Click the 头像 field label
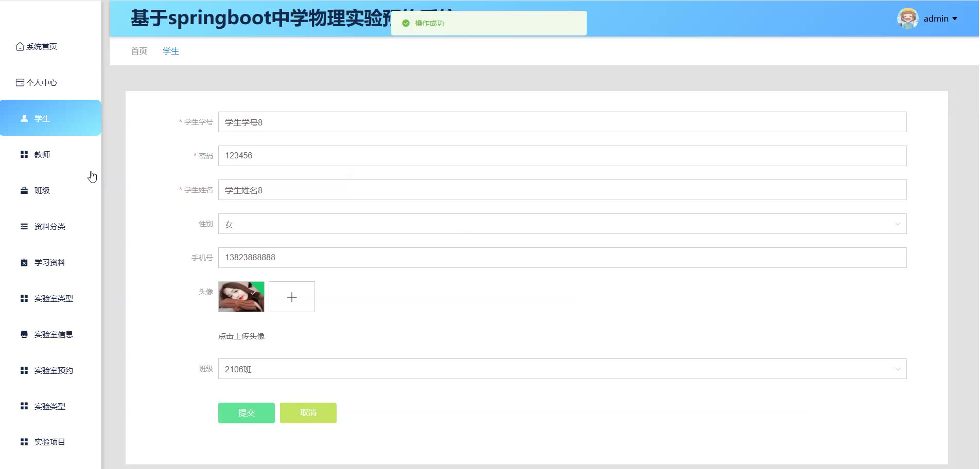The height and width of the screenshot is (469, 980). pos(206,292)
